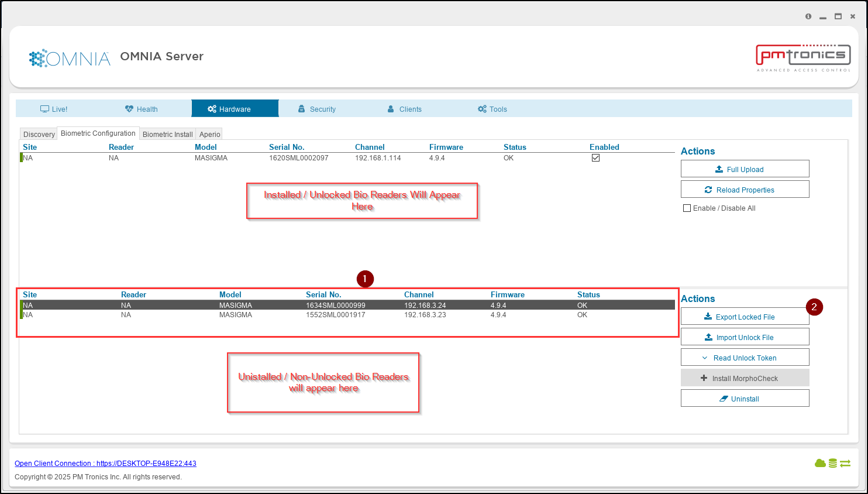Toggle the Enable / Disable All checkbox

687,208
